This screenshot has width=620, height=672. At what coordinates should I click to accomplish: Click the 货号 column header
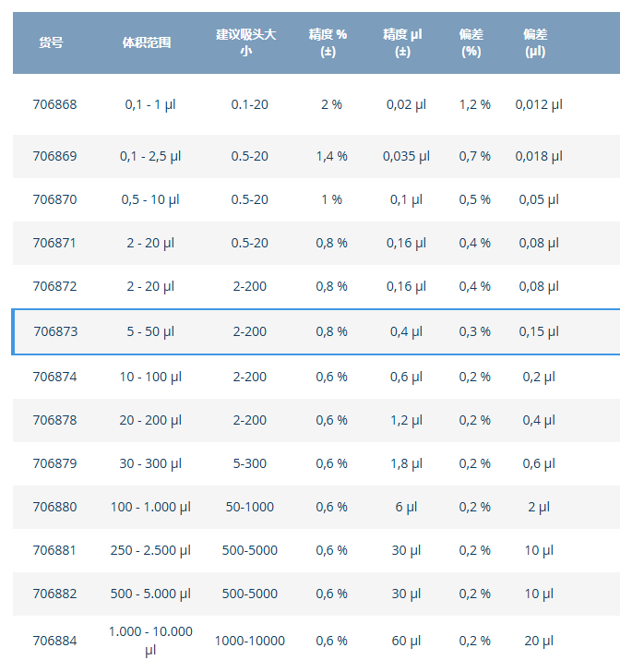52,42
